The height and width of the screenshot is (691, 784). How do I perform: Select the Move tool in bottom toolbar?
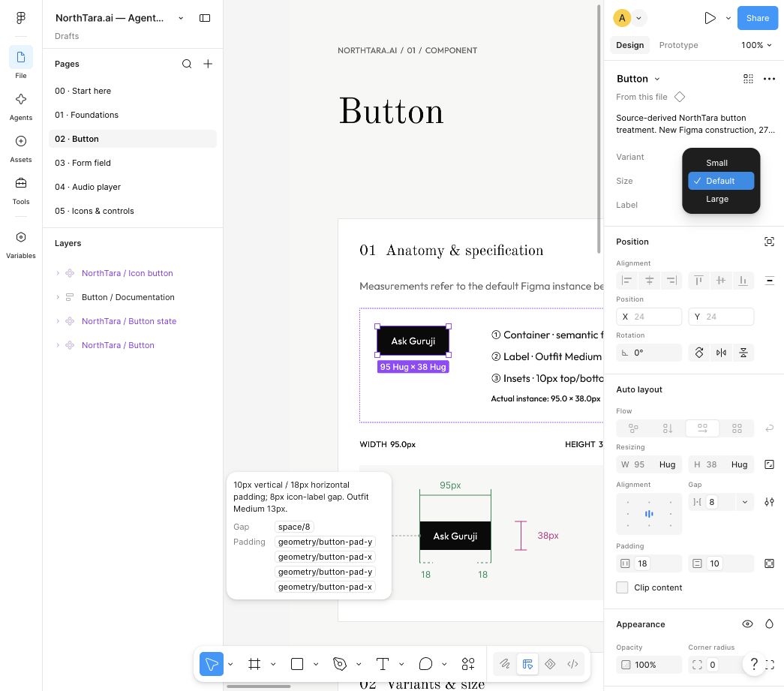212,664
